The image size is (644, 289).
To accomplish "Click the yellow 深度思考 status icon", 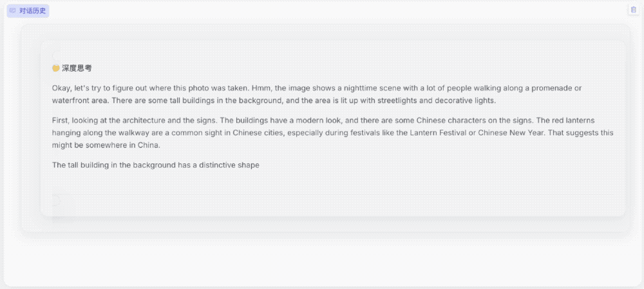I will coord(56,68).
